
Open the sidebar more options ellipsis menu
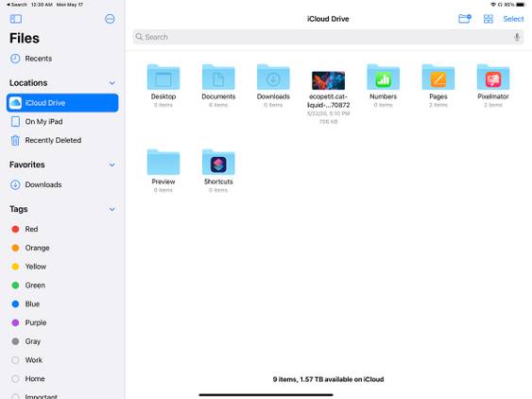[110, 19]
